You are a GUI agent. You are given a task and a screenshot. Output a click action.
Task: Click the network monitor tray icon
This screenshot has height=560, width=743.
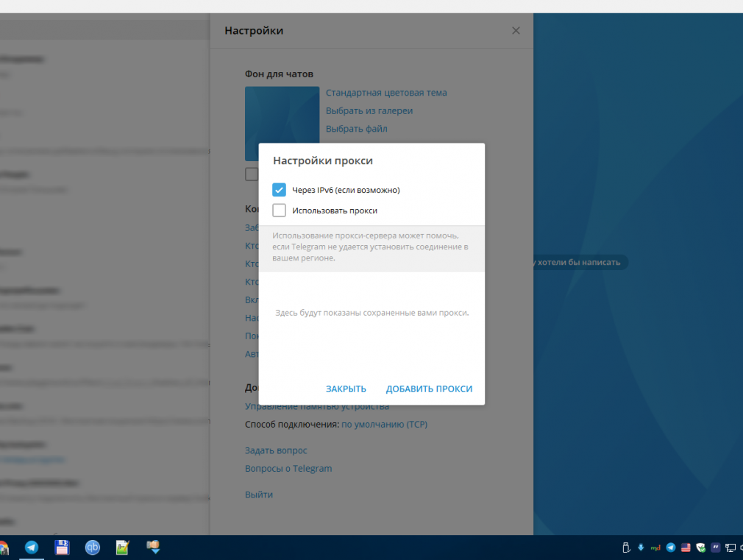[730, 547]
